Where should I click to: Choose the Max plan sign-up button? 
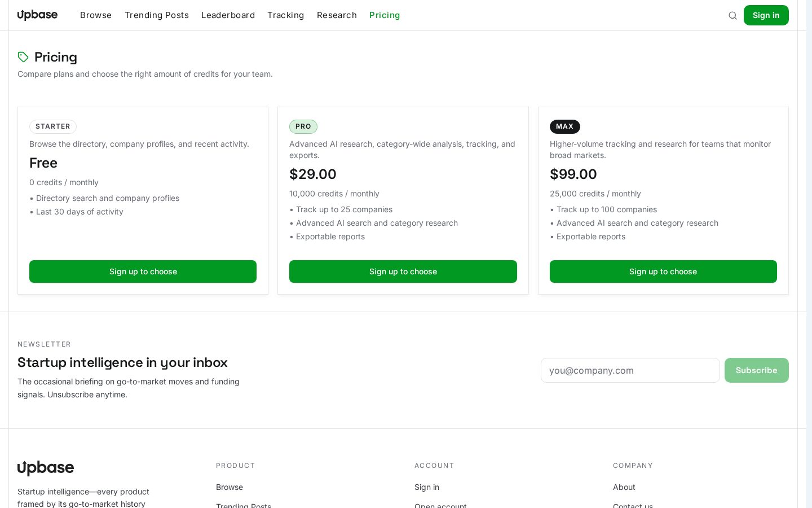click(663, 271)
